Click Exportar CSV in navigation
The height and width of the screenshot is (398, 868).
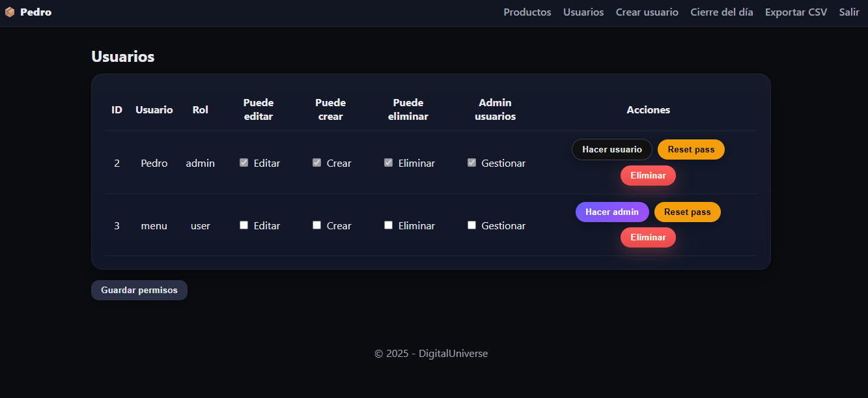pos(796,12)
